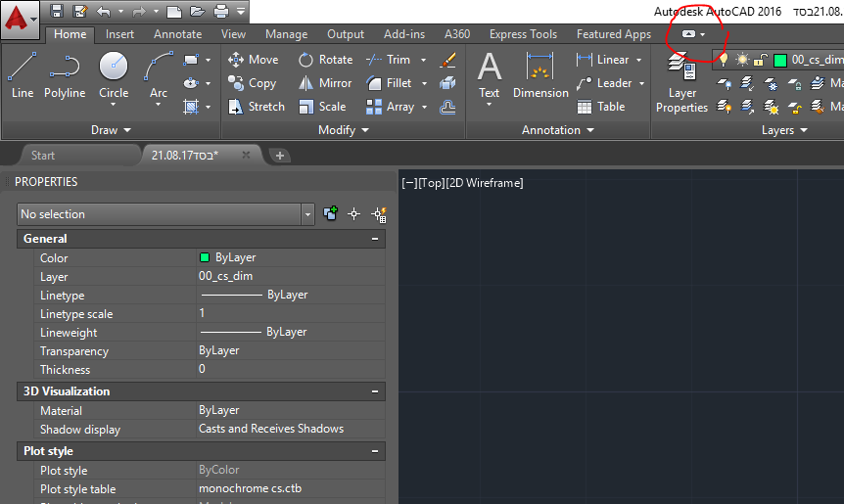This screenshot has width=844, height=504.
Task: Open the Manage ribbon tab
Action: pos(286,34)
